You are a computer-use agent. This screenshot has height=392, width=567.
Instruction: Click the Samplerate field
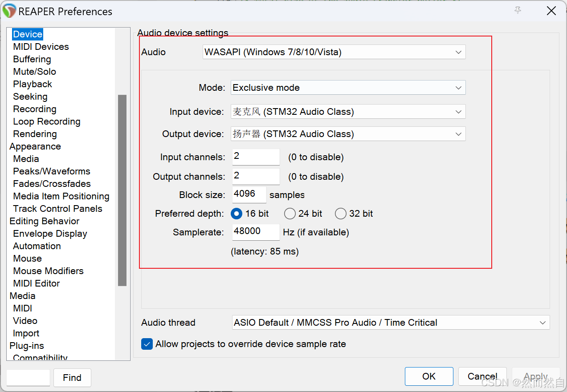256,232
